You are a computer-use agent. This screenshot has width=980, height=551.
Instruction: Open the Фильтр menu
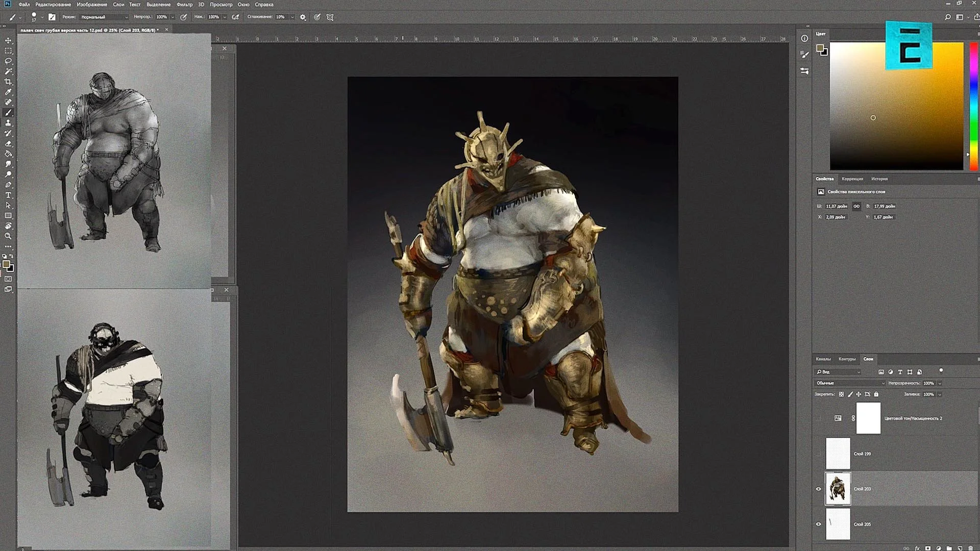pos(184,5)
